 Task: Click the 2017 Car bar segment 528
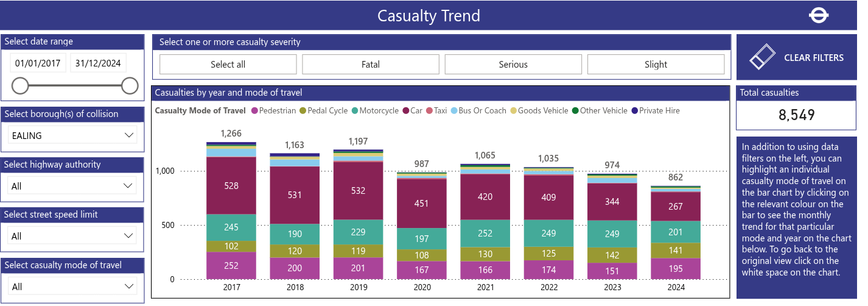point(231,185)
